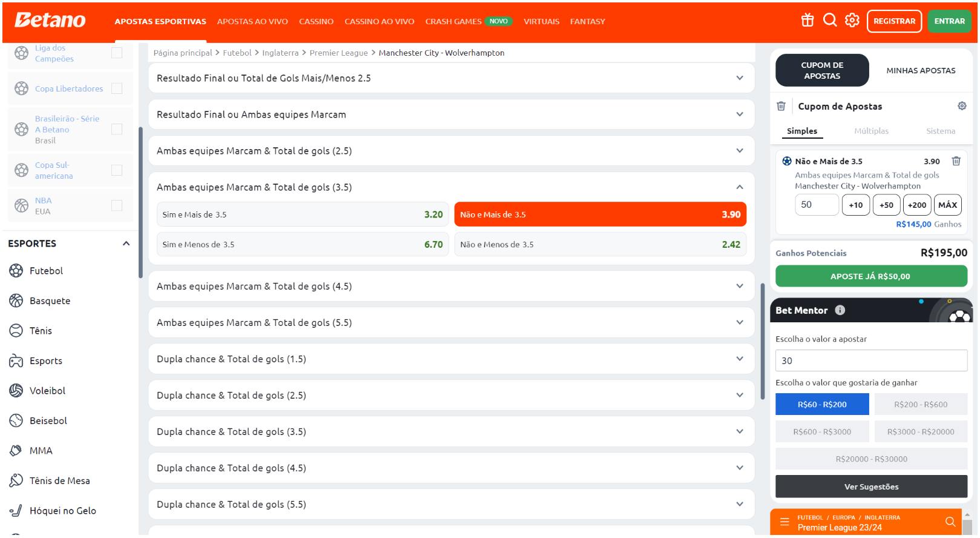Image resolution: width=980 pixels, height=538 pixels.
Task: Open the bet slip settings gear icon
Action: [962, 106]
